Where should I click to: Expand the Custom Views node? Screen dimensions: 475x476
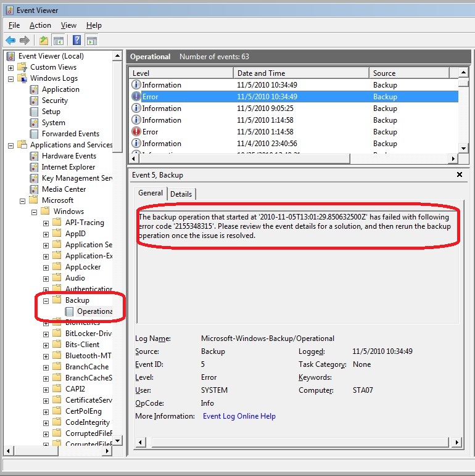[11, 67]
